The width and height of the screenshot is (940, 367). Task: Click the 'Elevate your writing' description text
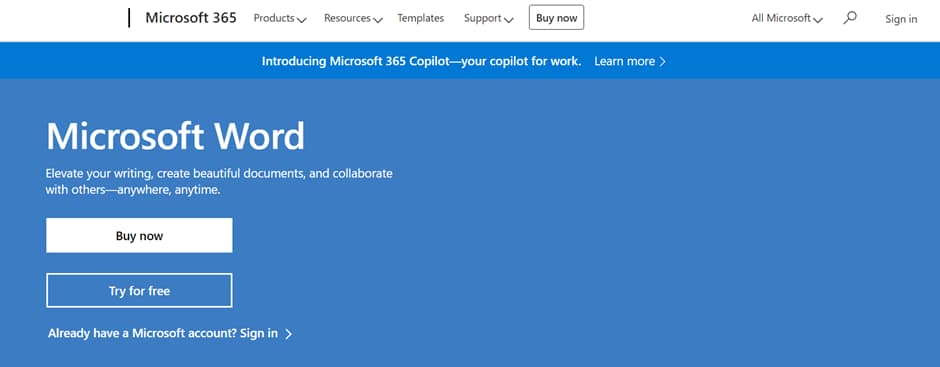(219, 182)
